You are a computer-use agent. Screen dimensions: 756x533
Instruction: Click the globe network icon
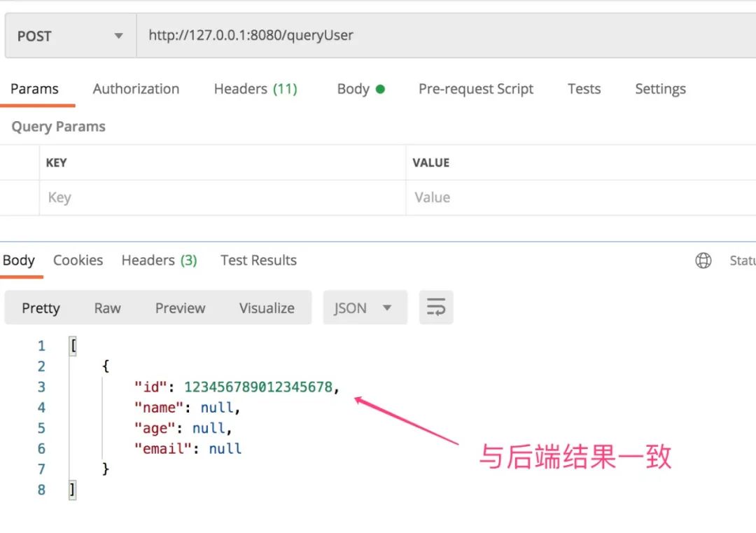point(703,261)
